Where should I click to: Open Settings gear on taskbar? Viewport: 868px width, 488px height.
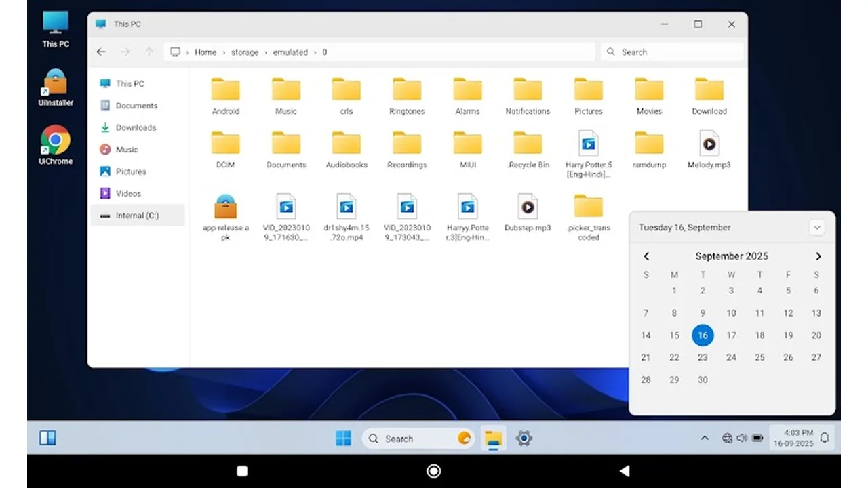click(524, 439)
